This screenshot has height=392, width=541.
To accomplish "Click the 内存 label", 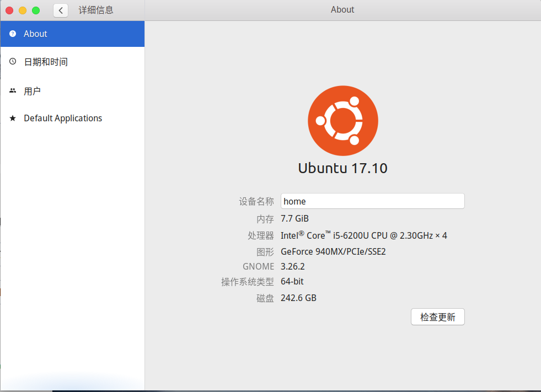I will coord(265,219).
